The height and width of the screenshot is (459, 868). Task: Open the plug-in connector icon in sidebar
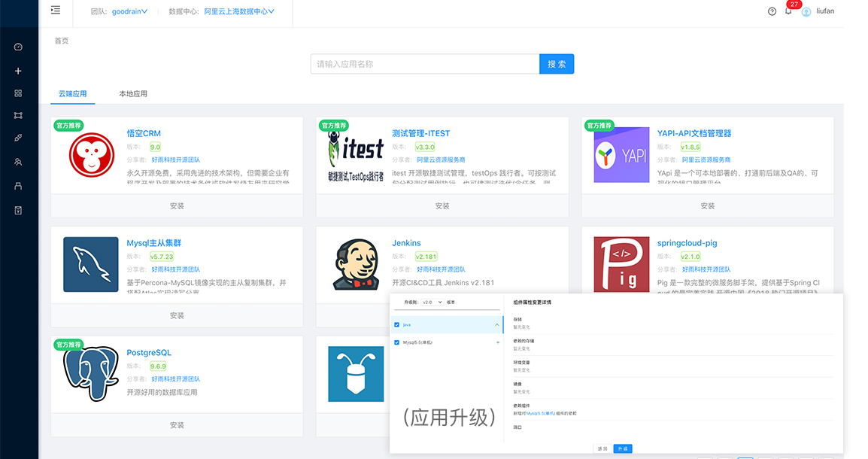(18, 138)
